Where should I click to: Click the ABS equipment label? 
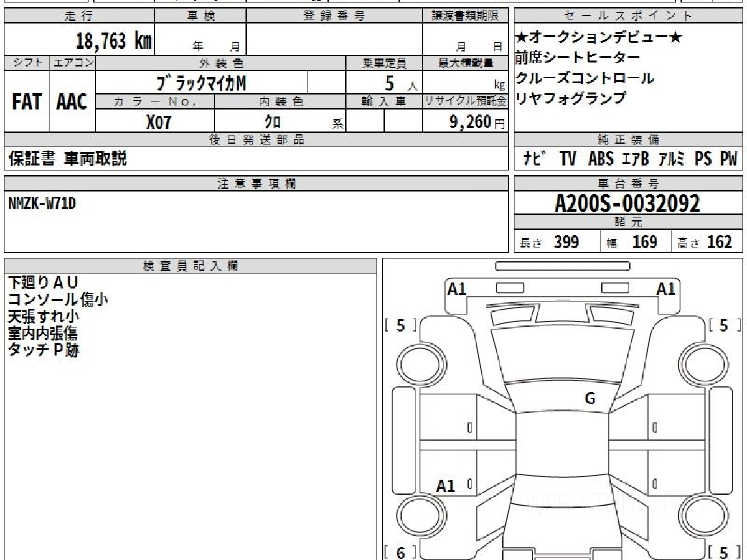(x=601, y=159)
